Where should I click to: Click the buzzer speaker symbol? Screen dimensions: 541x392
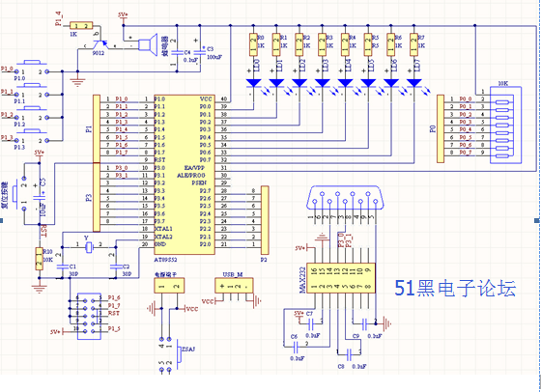point(148,44)
